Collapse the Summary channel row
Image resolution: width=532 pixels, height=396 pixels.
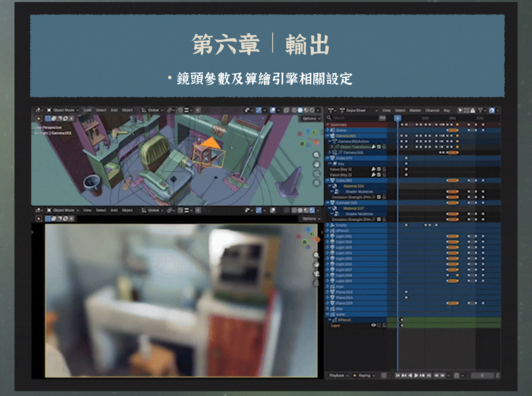(328, 125)
